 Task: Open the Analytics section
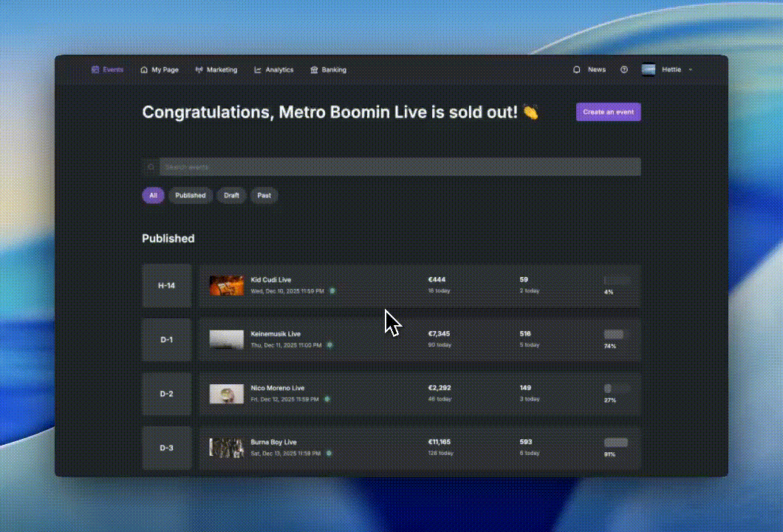point(280,70)
